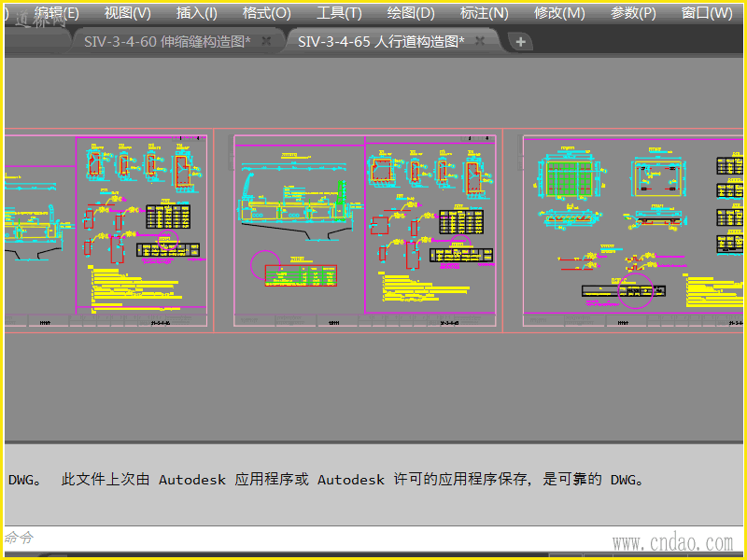Open the 修改(M) menu
Screen dimensions: 747x560
tap(559, 13)
